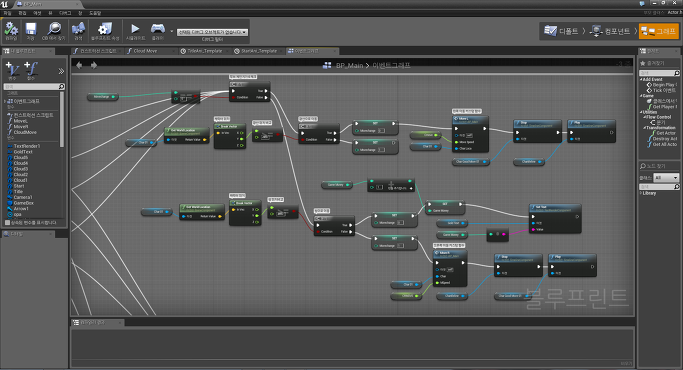Select the MoveL function

click(20, 121)
